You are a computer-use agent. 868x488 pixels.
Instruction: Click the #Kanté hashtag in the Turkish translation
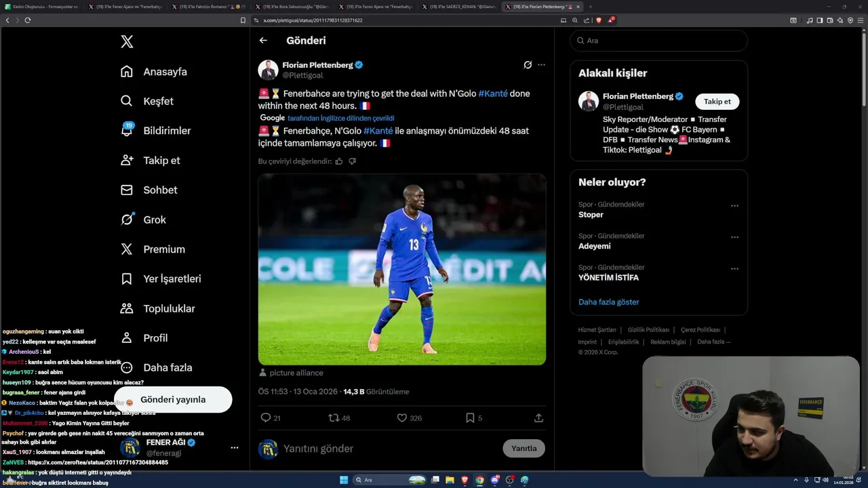(378, 131)
